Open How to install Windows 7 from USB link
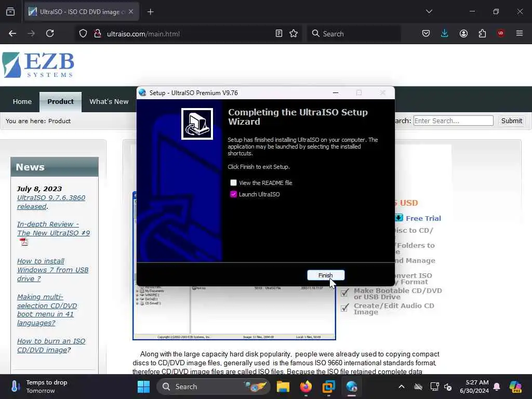The image size is (532, 399). [52, 270]
